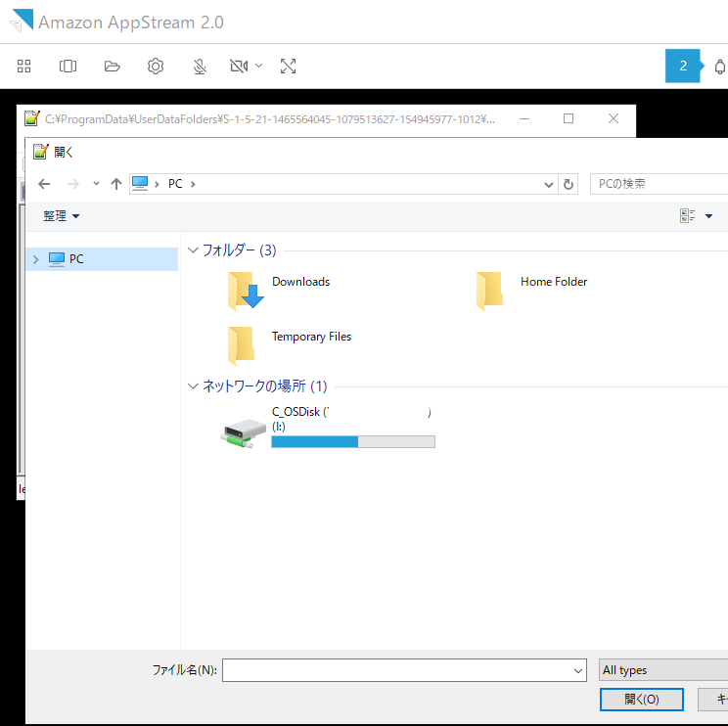728x726 pixels.
Task: Click the blue notification count badge 2
Action: [x=683, y=66]
